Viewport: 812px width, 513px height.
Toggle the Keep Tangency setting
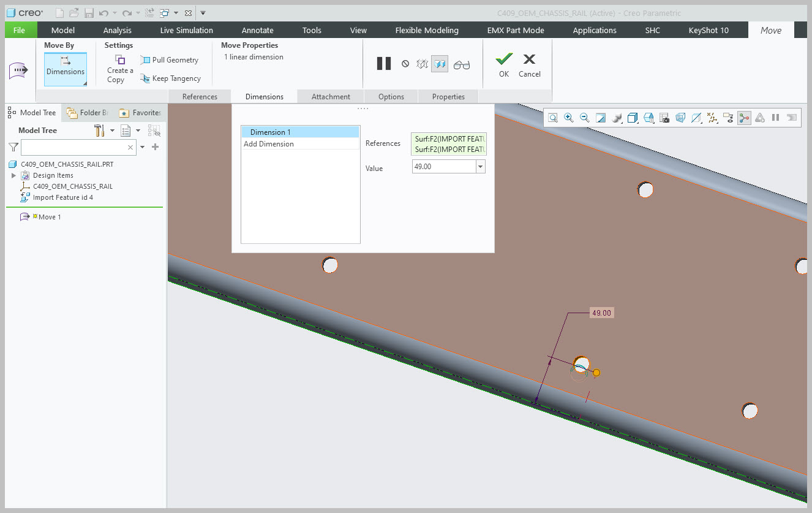pyautogui.click(x=170, y=78)
